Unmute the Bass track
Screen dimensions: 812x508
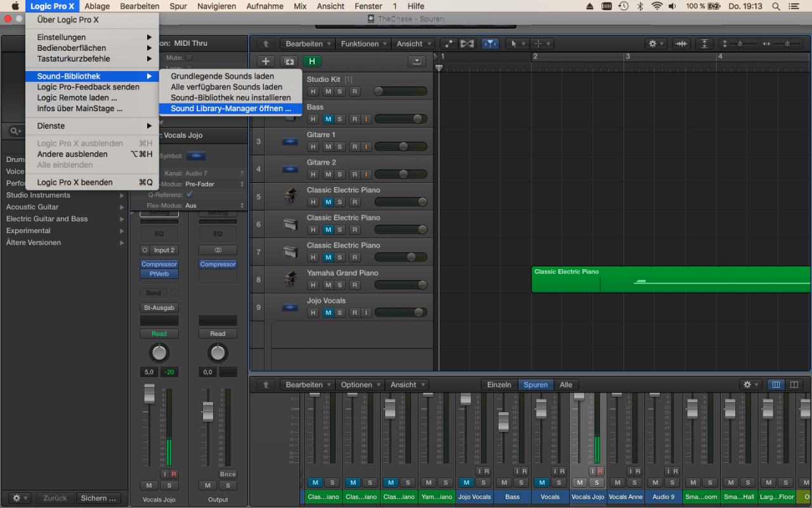coord(328,119)
